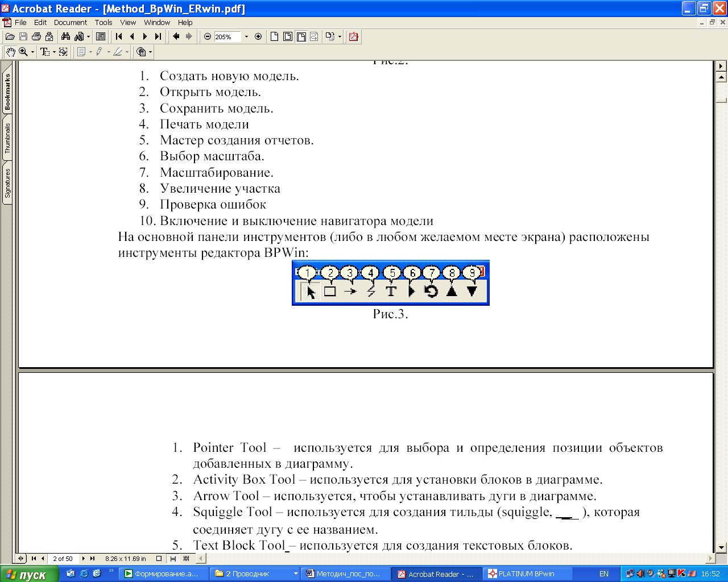Screen dimensions: 728x582
Task: Click the Print toolbar icon
Action: (36, 37)
